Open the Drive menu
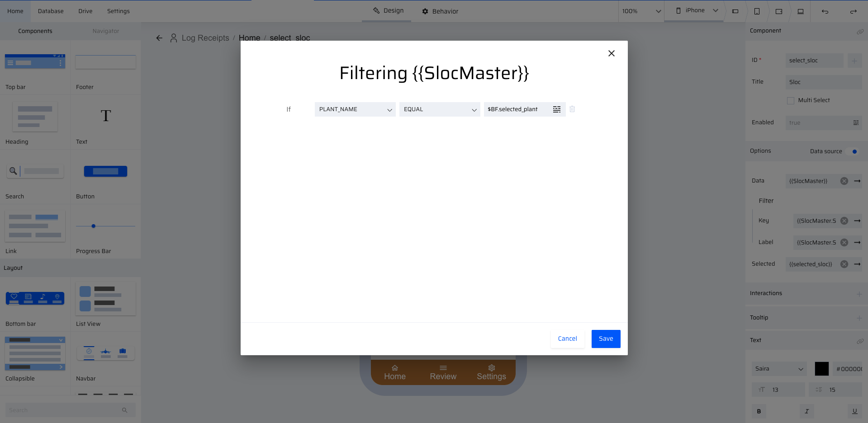868x423 pixels. pyautogui.click(x=85, y=11)
